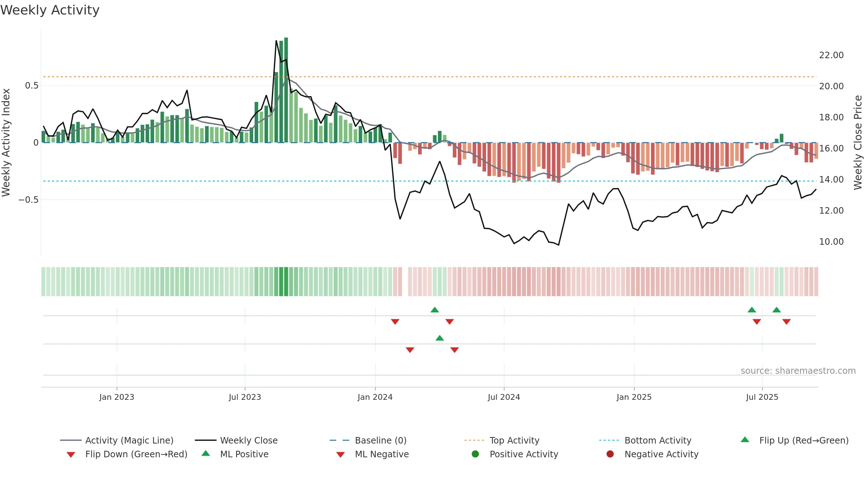Image resolution: width=868 pixels, height=488 pixels.
Task: Click the green Positive Activity legend dot
Action: 475,454
